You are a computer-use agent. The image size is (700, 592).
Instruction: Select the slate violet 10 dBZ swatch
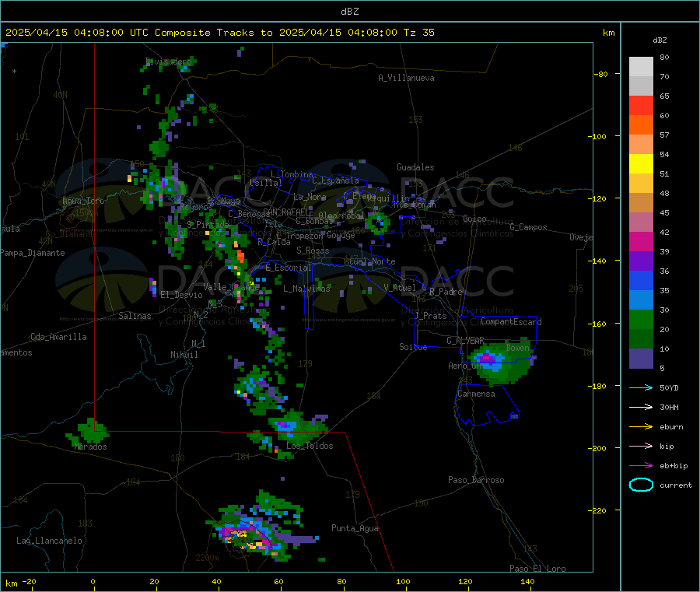[641, 359]
